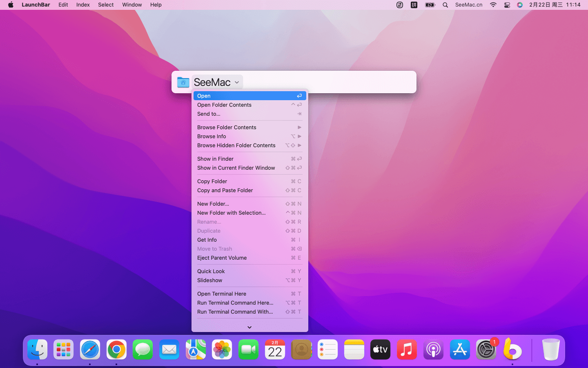This screenshot has height=368, width=588.
Task: Choose Show in Current Finder Window
Action: [x=249, y=168]
